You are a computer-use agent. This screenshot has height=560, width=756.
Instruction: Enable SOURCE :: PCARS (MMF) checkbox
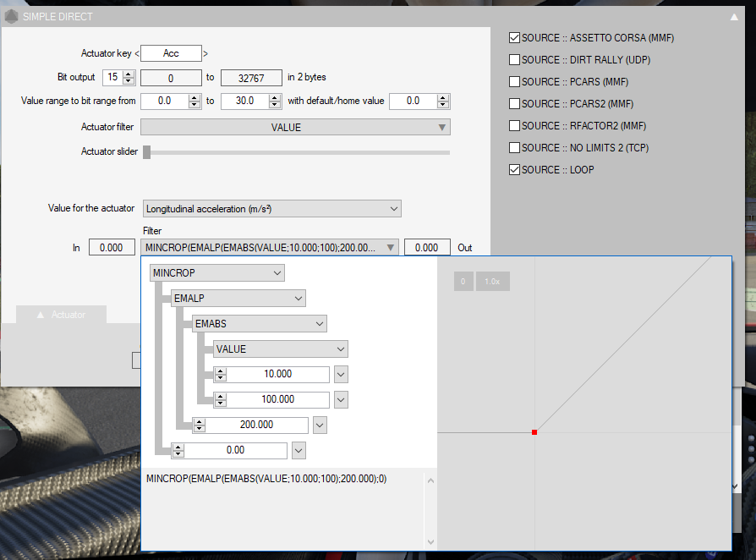coord(514,81)
